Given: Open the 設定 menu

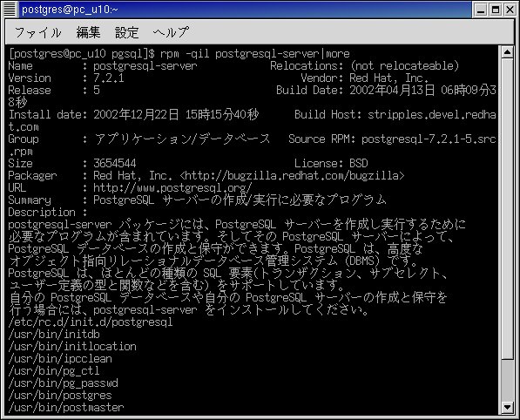Looking at the screenshot, I should pos(126,32).
